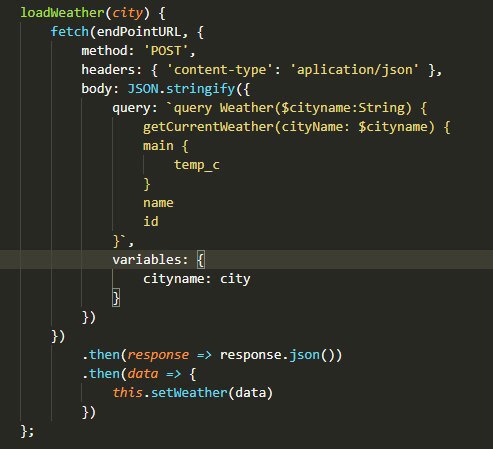Click the 'query:' property key
Viewport: 493px width, 449px height.
[135, 108]
